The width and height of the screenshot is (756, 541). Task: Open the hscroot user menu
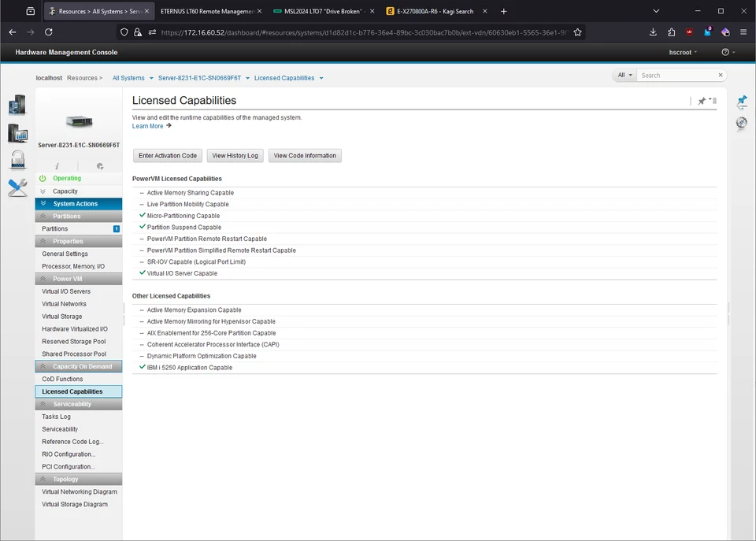coord(683,52)
